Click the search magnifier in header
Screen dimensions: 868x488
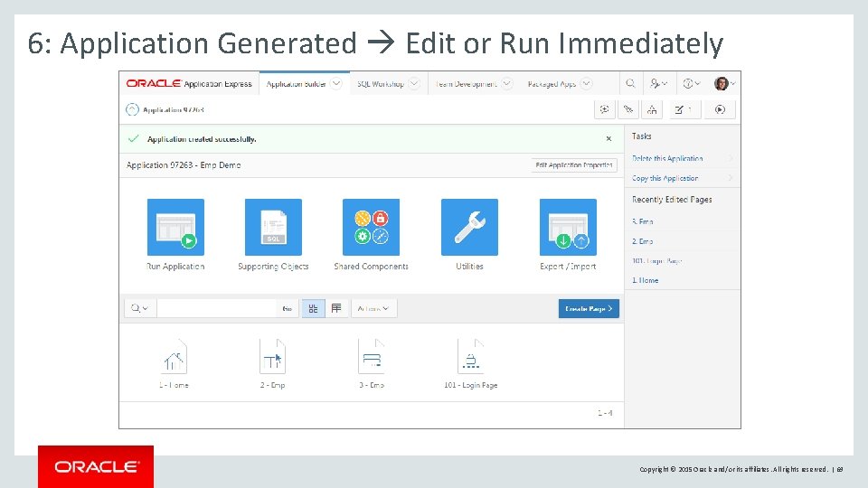(x=630, y=83)
